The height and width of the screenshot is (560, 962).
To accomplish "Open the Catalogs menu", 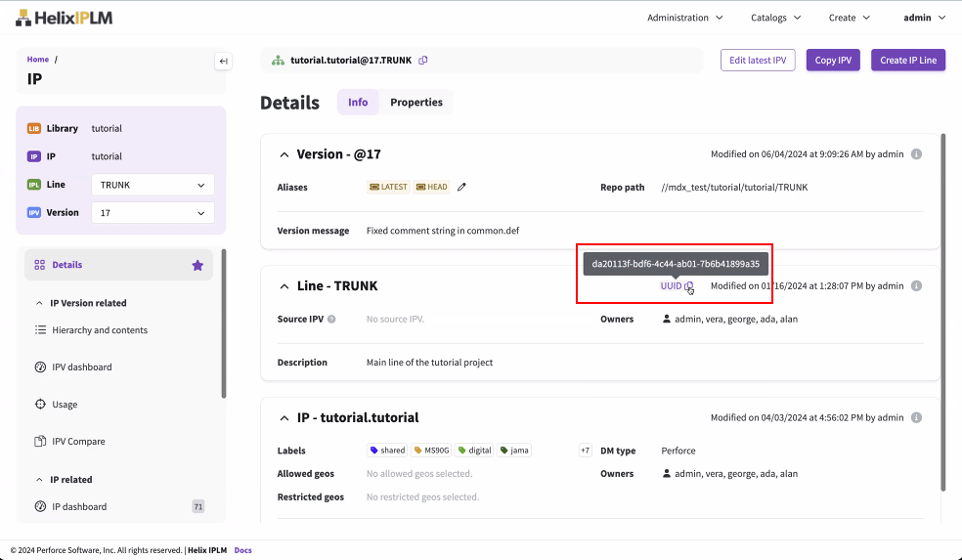I will click(775, 18).
